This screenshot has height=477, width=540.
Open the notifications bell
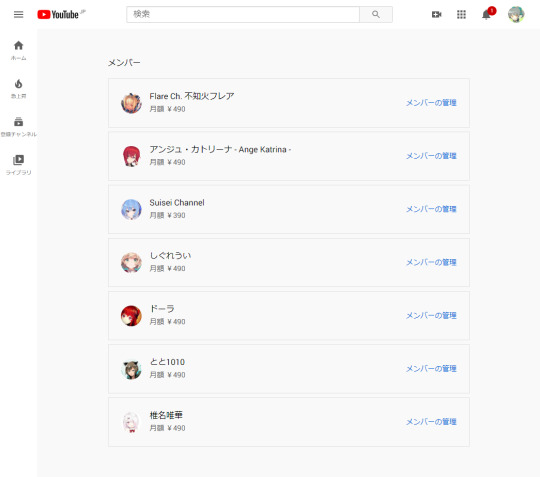tap(486, 14)
